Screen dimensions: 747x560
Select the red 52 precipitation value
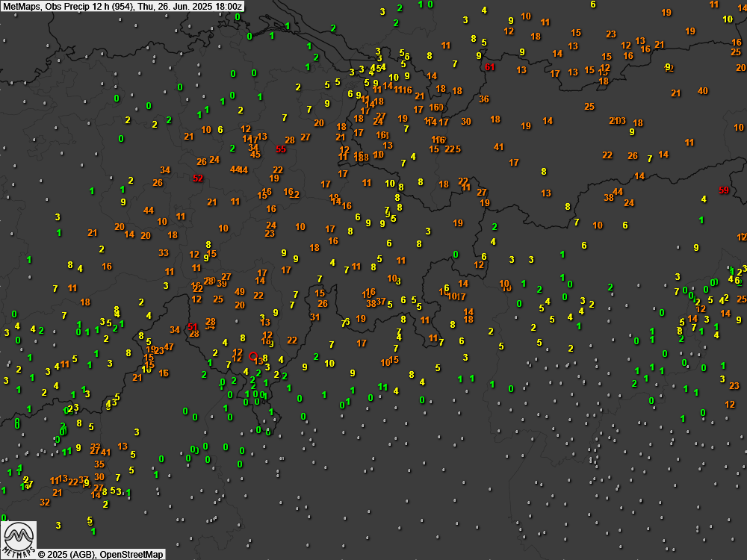point(198,178)
